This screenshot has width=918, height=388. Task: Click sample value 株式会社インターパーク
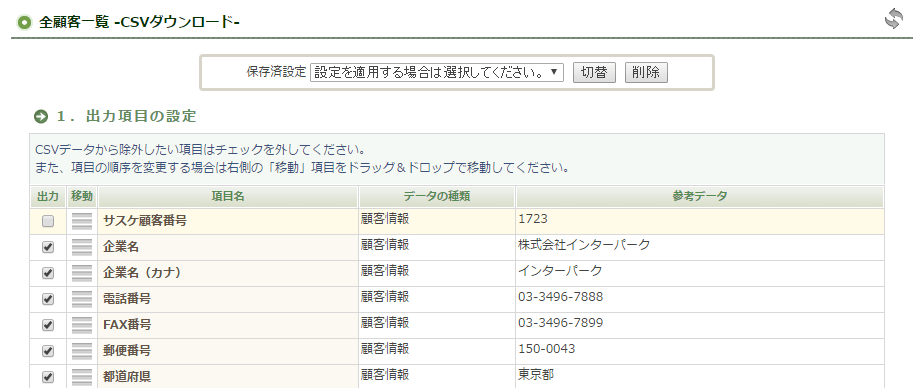(x=584, y=245)
